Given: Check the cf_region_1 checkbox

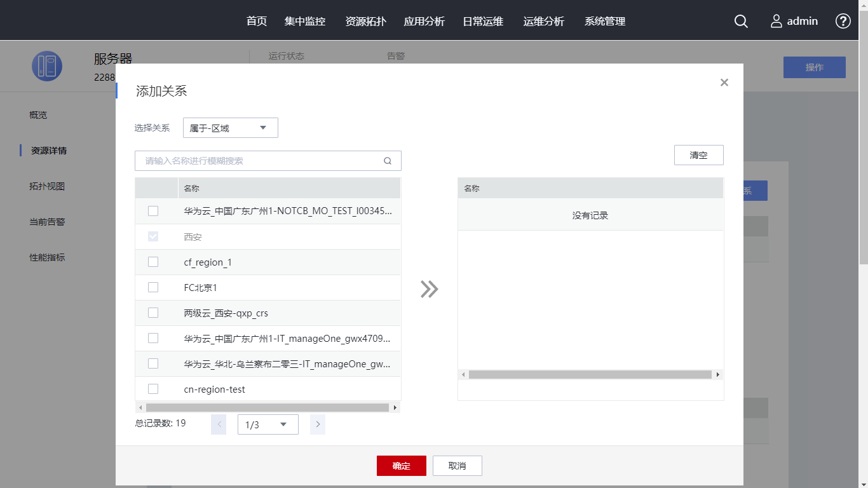Looking at the screenshot, I should [x=153, y=262].
